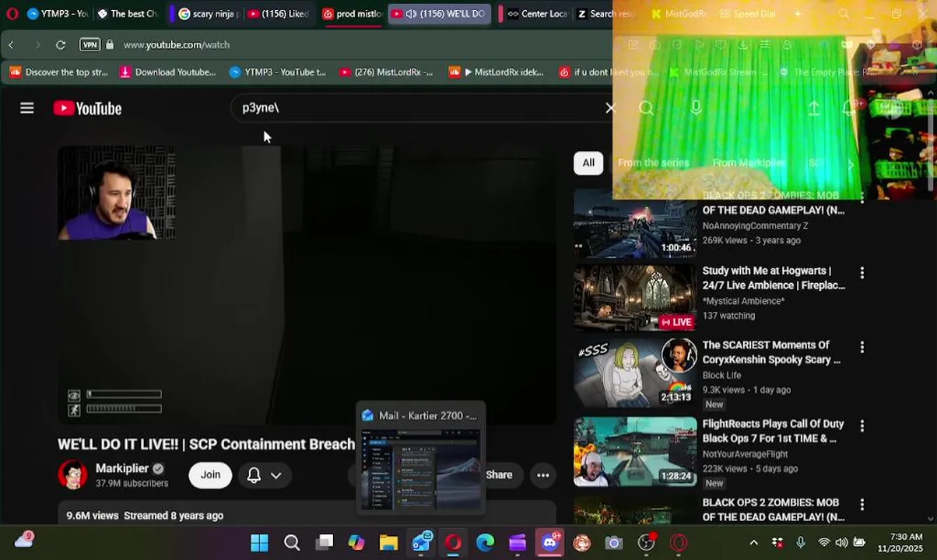Switch to the YTMP3 browser tab
This screenshot has width=937, height=560.
click(58, 14)
